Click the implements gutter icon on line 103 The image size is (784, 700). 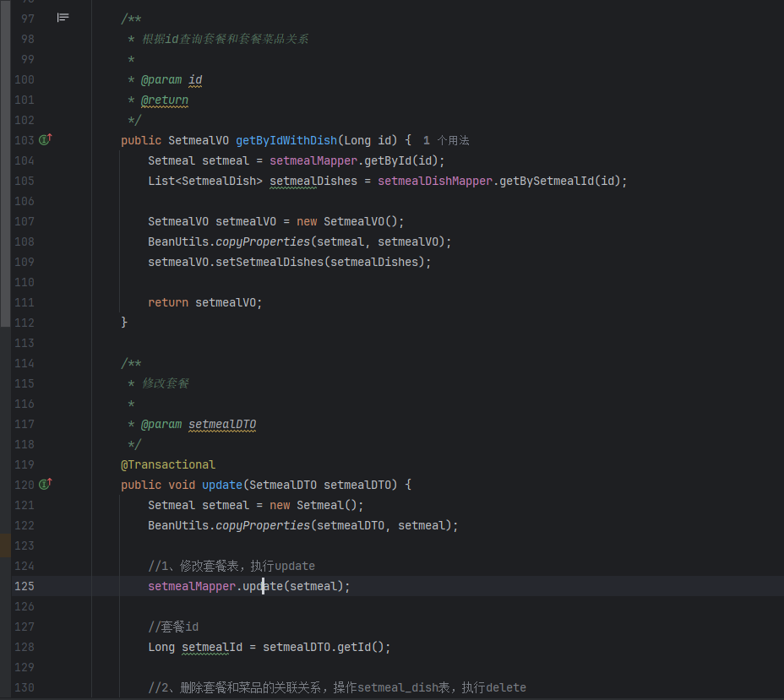(46, 140)
